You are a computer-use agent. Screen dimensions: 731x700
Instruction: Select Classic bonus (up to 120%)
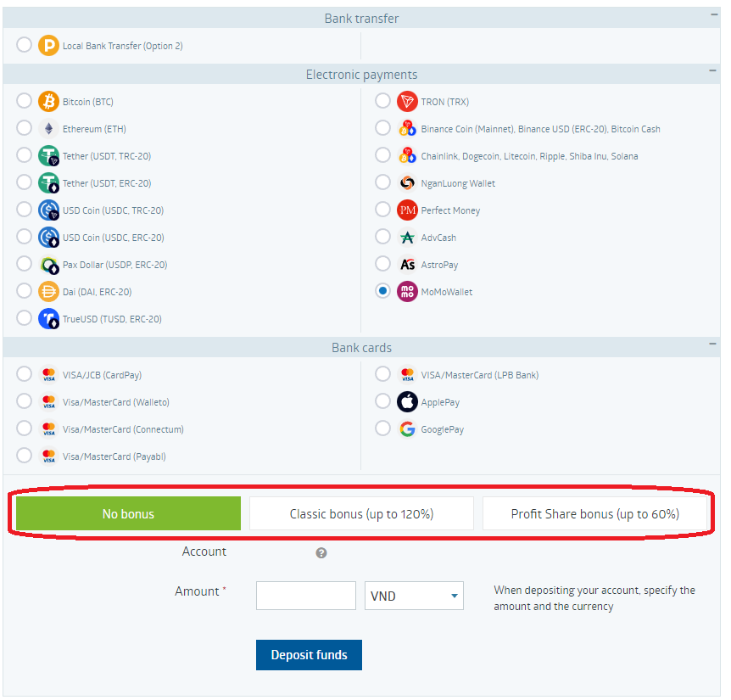point(362,513)
